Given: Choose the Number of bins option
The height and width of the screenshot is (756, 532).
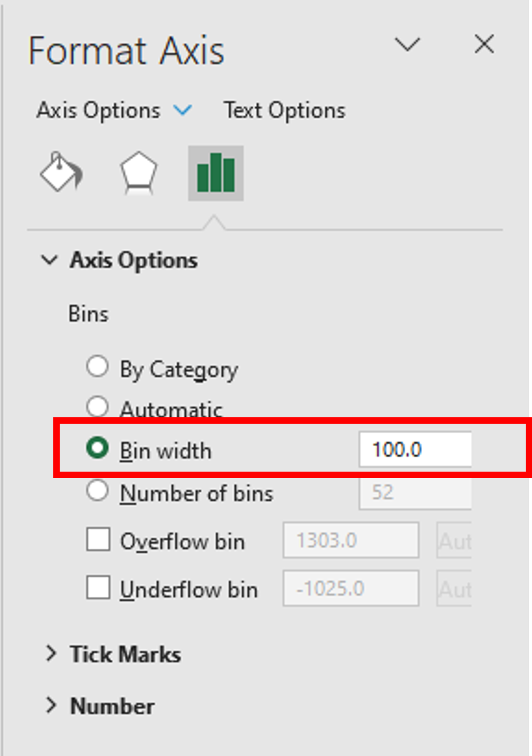Looking at the screenshot, I should [x=97, y=491].
